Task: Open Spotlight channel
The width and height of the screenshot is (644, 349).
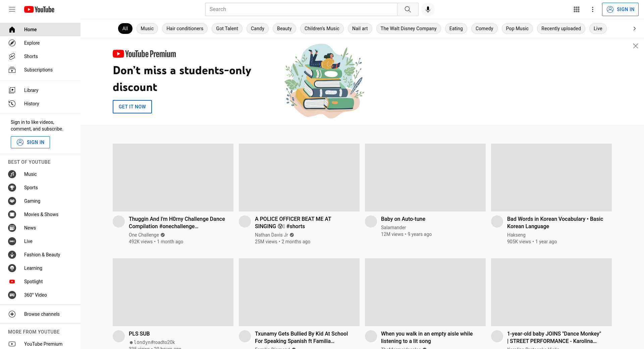Action: (40, 282)
